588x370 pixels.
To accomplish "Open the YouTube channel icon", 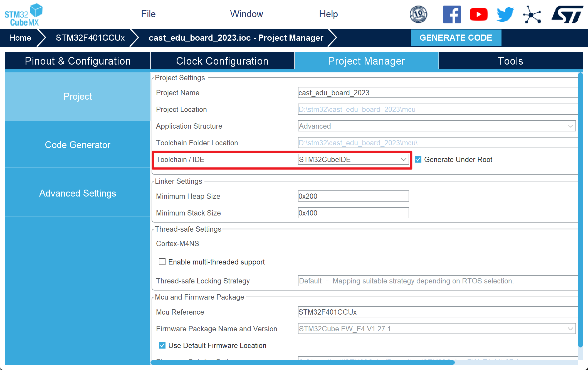I will click(x=478, y=14).
